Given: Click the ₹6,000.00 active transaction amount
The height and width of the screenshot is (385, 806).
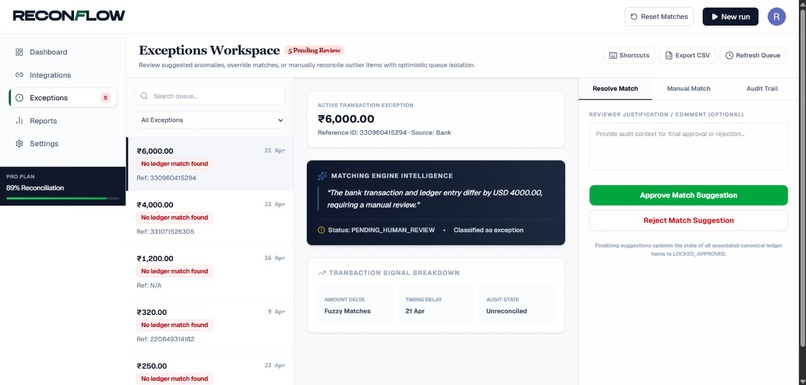Looking at the screenshot, I should point(346,119).
